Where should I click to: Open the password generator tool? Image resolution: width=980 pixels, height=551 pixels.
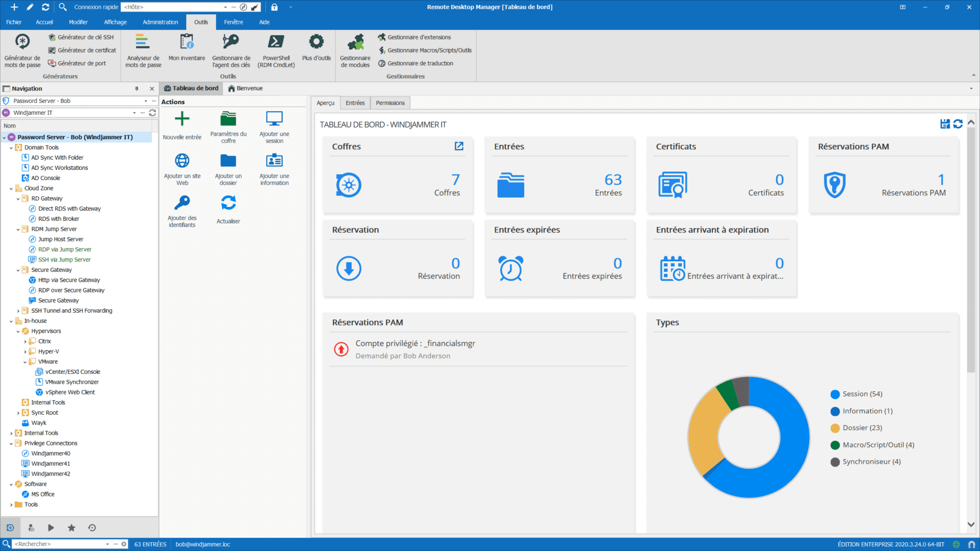pyautogui.click(x=22, y=50)
